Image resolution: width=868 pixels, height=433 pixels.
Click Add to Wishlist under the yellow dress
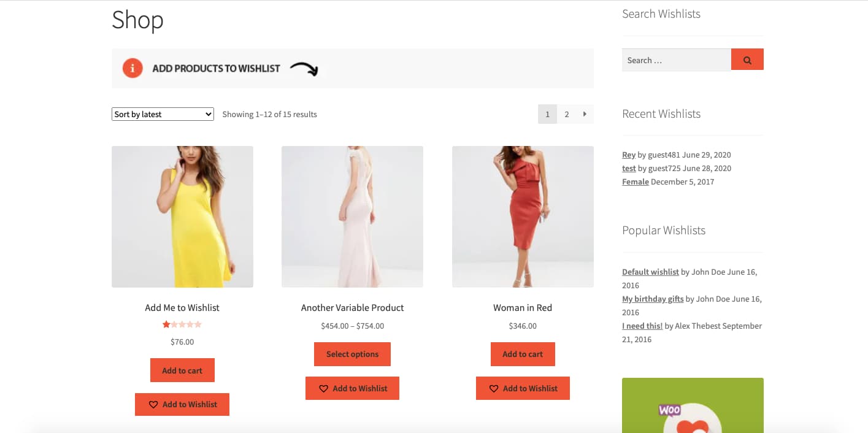click(182, 405)
